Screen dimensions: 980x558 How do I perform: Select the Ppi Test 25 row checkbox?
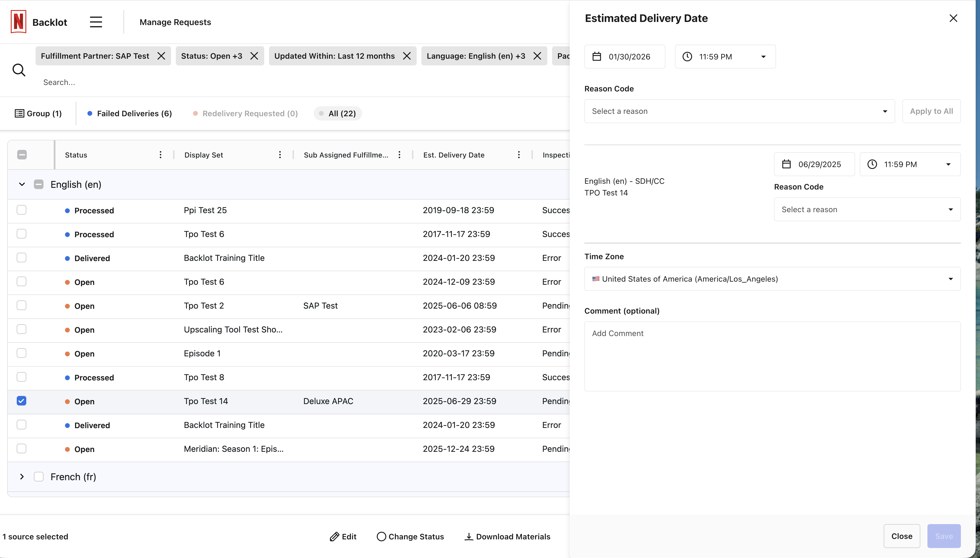tap(22, 210)
